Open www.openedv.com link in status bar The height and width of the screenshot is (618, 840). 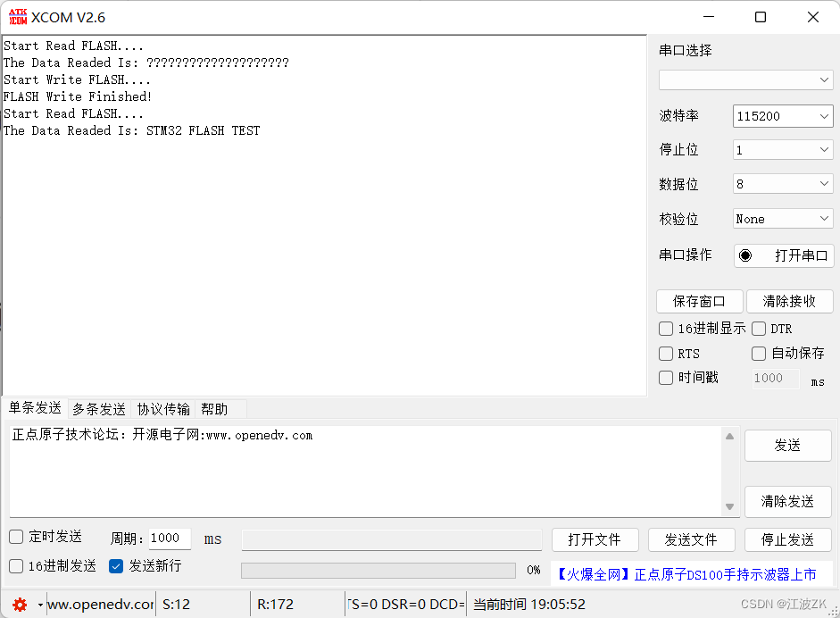coord(100,605)
